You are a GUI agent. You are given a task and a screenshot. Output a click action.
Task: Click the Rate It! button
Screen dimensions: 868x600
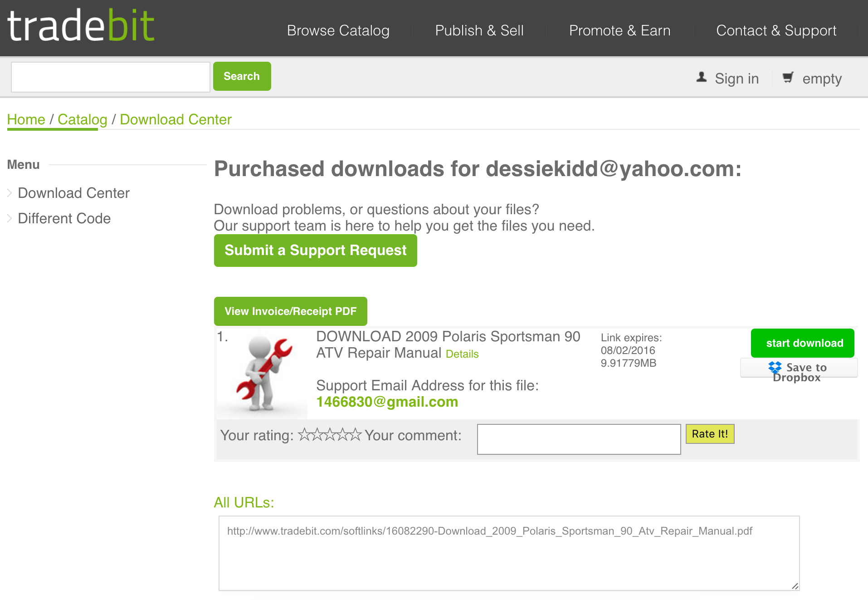pyautogui.click(x=710, y=434)
